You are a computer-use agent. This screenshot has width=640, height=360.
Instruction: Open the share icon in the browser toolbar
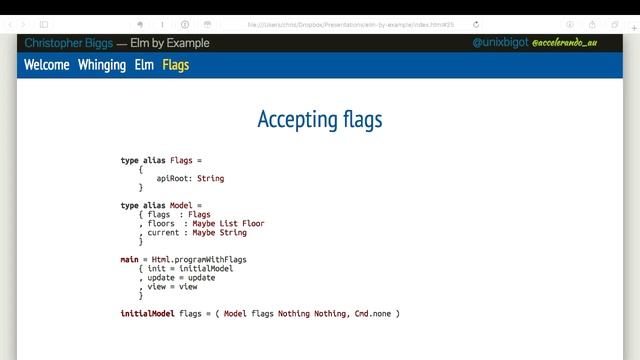coord(592,25)
